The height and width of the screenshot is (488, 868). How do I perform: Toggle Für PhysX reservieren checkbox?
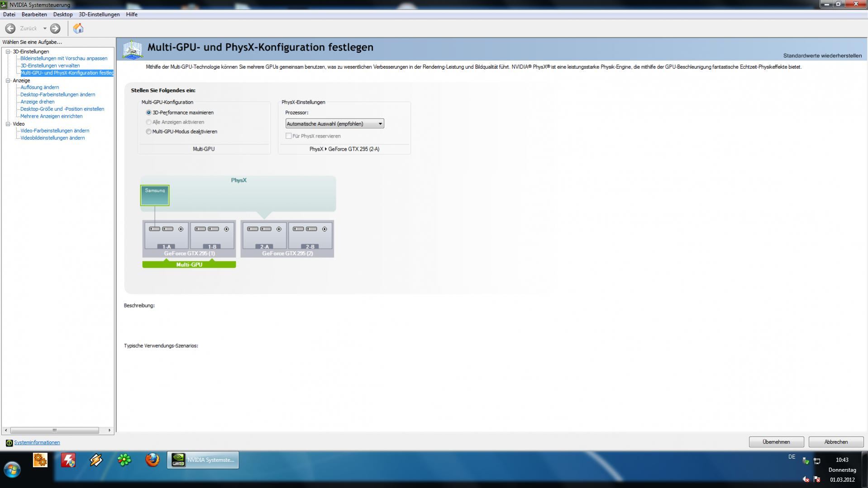pos(288,136)
